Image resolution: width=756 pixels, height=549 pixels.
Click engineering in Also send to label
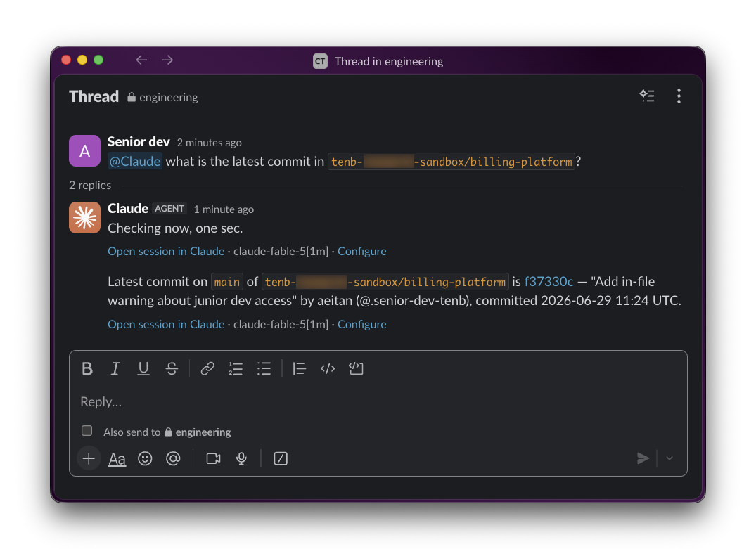(x=198, y=432)
